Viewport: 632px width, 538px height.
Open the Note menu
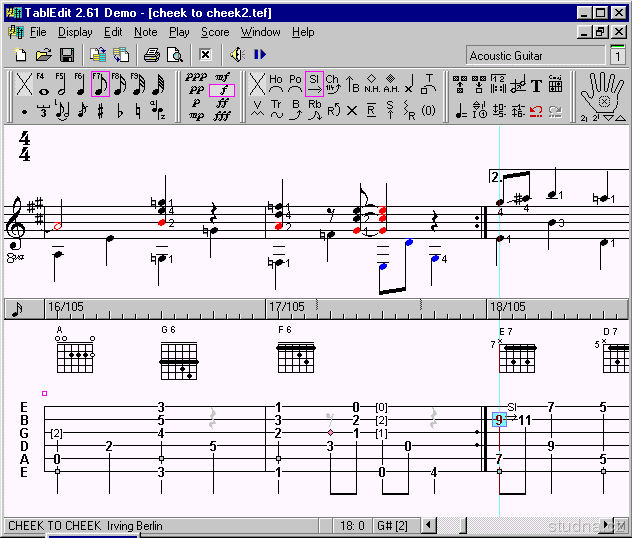tap(145, 32)
